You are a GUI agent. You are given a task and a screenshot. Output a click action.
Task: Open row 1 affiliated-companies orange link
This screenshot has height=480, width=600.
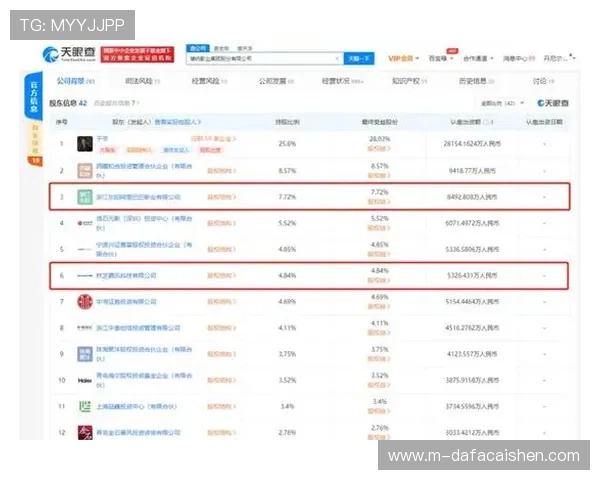(213, 139)
